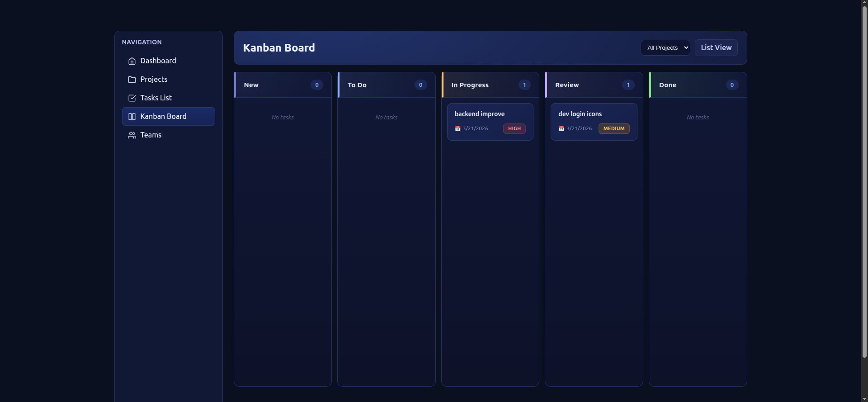The height and width of the screenshot is (402, 868).
Task: Open the backend improve task card
Action: pyautogui.click(x=490, y=122)
